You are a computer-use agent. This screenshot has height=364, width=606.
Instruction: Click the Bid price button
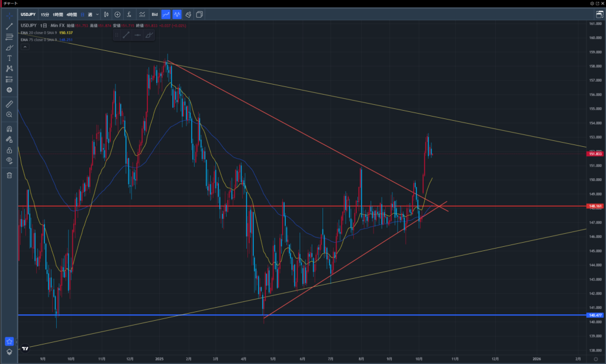154,14
